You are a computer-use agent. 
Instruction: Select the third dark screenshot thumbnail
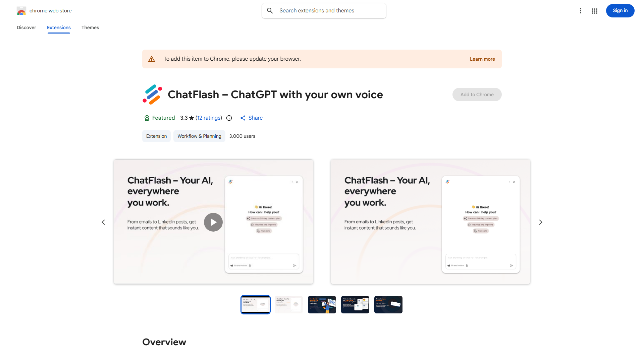(x=322, y=304)
